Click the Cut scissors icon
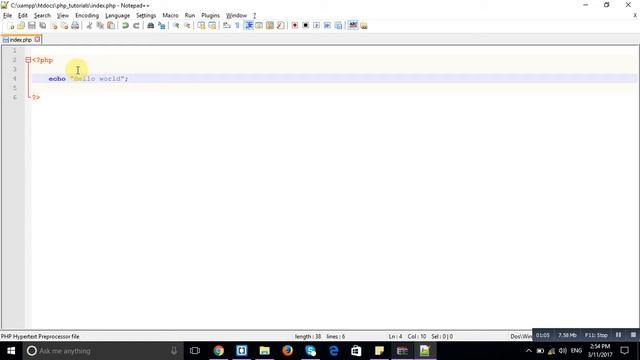This screenshot has width=640, height=360. coord(89,26)
